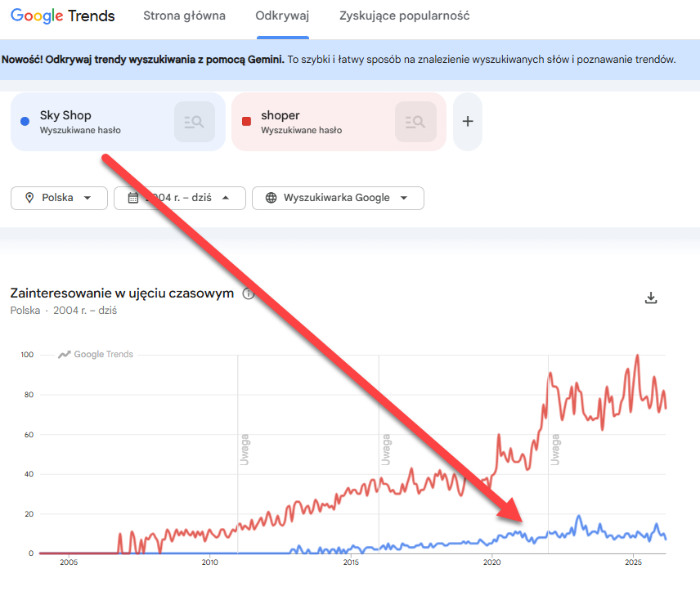
Task: Click the globe icon for search type
Action: (271, 198)
